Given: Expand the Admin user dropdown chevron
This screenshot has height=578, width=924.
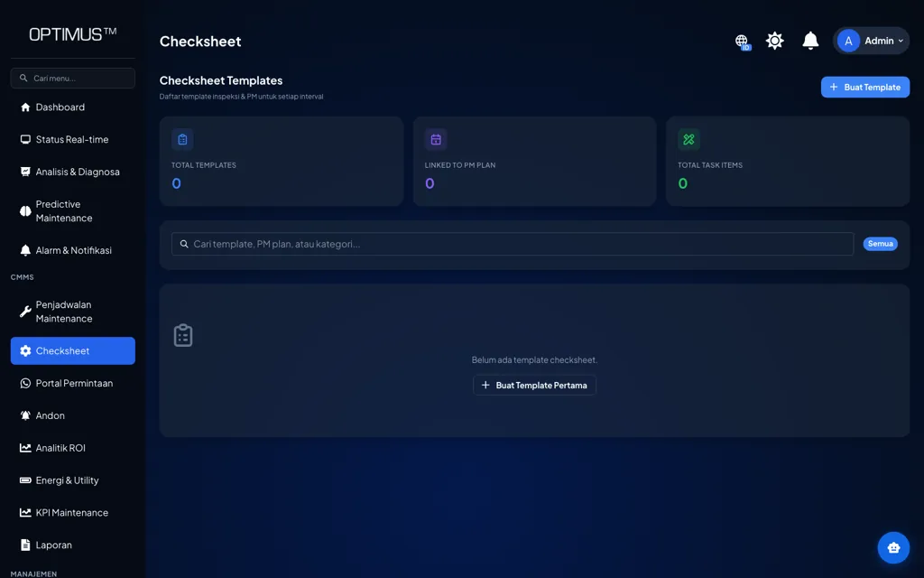Looking at the screenshot, I should pyautogui.click(x=901, y=42).
